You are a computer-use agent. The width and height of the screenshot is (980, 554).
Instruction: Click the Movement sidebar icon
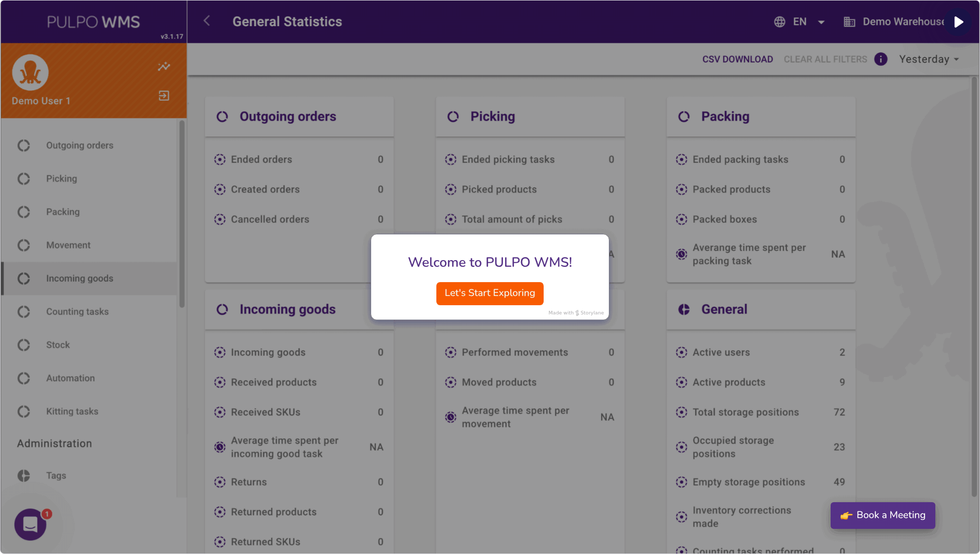click(24, 245)
